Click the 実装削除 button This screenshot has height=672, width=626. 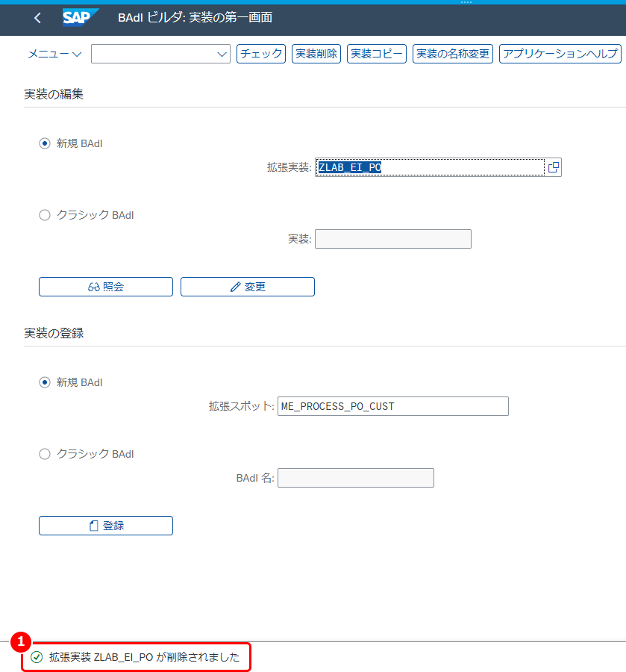[x=316, y=54]
